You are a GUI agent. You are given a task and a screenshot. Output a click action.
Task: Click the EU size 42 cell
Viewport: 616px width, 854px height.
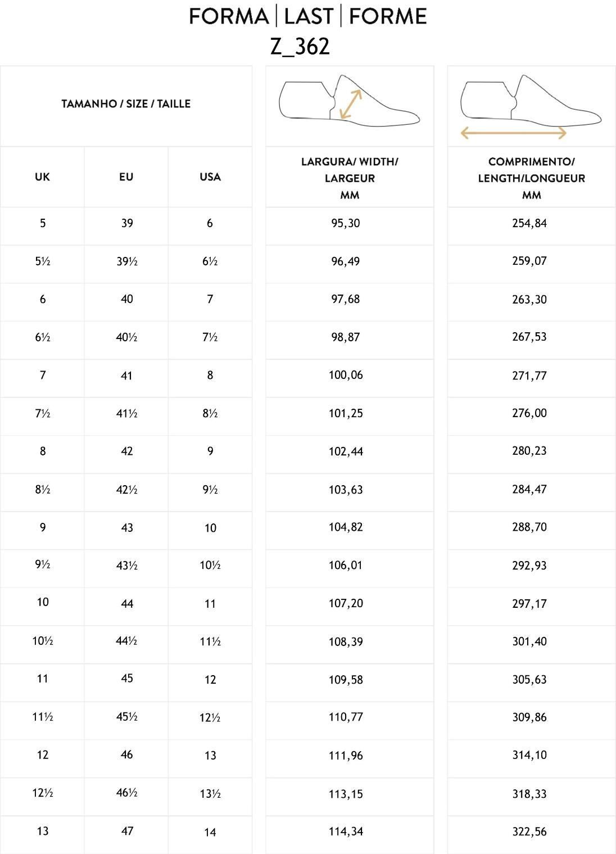[x=127, y=451]
